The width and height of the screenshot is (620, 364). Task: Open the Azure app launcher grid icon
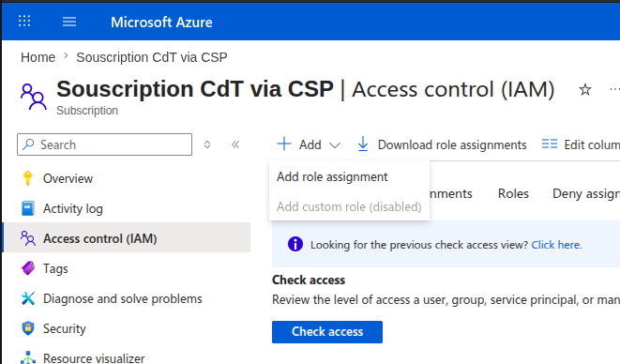coord(24,21)
